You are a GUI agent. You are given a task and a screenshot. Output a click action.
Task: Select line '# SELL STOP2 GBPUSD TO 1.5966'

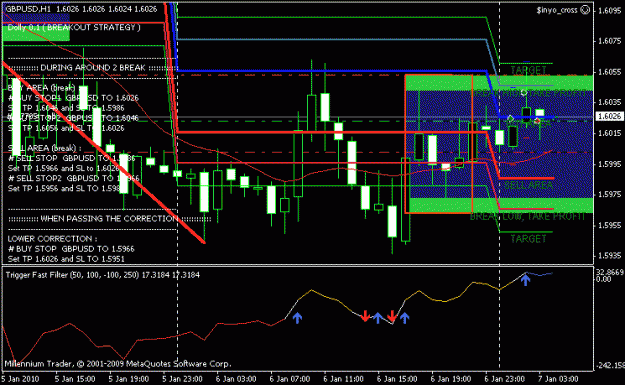[x=74, y=178]
